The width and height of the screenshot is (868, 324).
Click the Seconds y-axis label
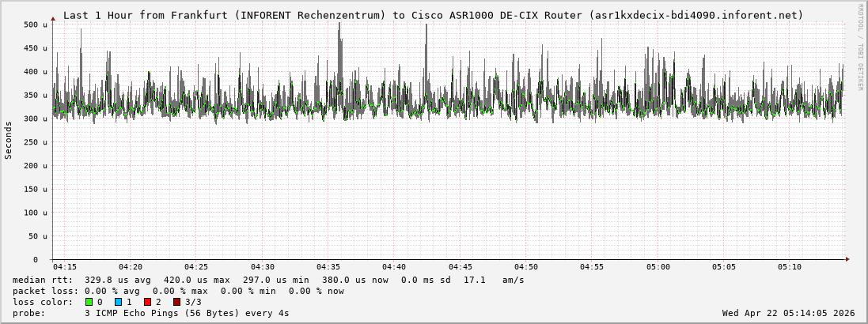(x=9, y=141)
